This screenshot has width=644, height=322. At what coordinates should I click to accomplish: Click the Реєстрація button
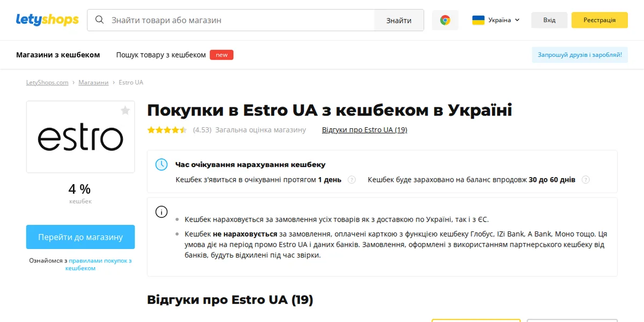(x=599, y=20)
